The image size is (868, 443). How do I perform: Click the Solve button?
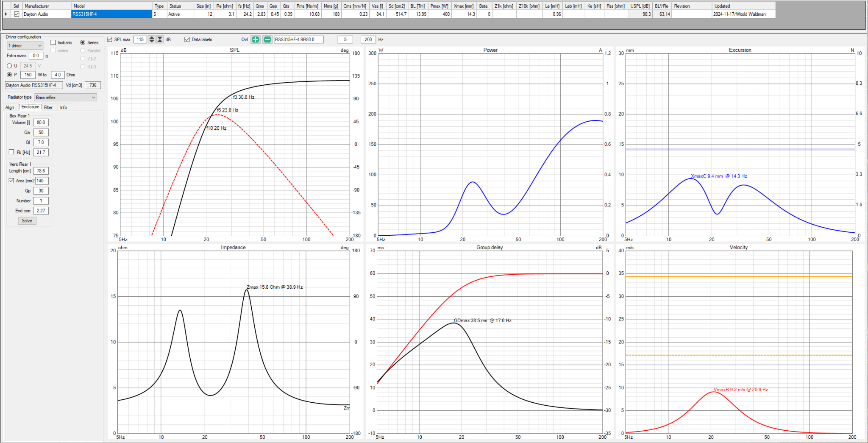click(27, 220)
